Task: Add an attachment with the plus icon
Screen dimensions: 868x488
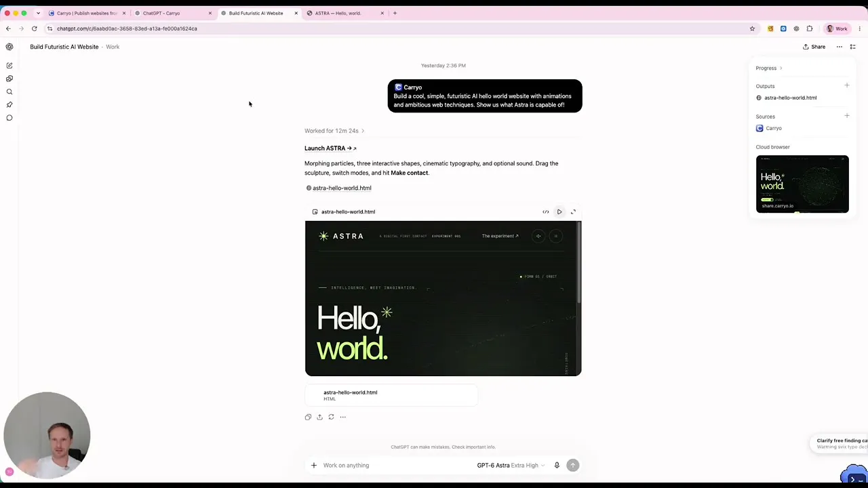Action: [314, 466]
